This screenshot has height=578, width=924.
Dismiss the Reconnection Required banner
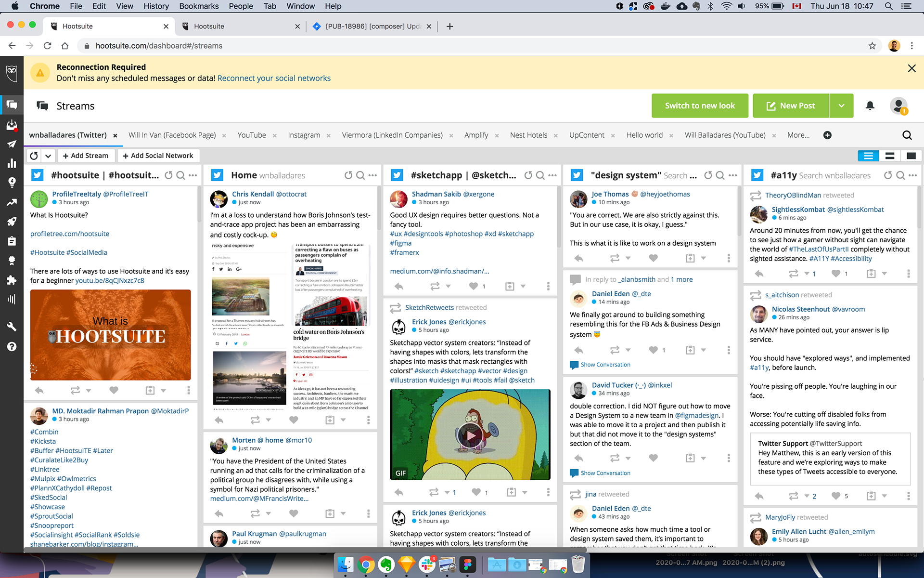[x=911, y=68]
